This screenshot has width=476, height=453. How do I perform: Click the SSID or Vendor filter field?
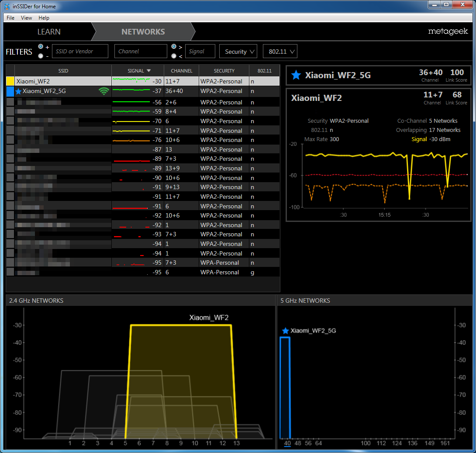(x=80, y=51)
